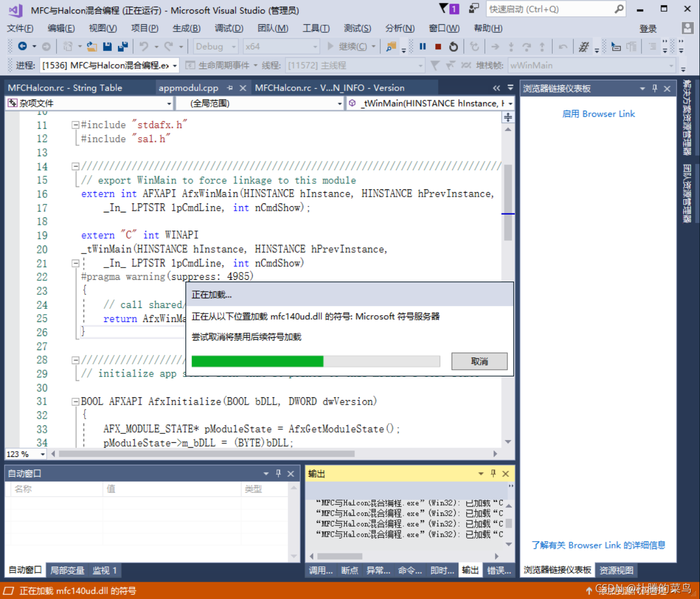Collapse the AfxInitialize function code block
This screenshot has width=700, height=599.
(75, 402)
